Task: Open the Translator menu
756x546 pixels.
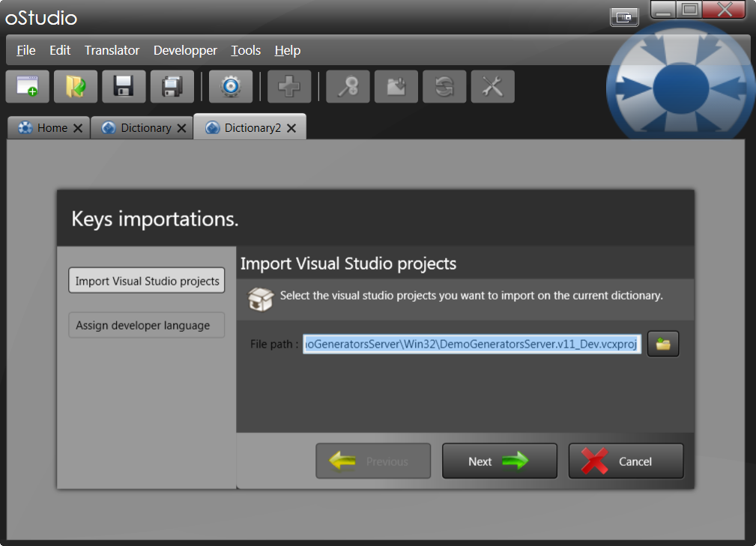Action: pos(112,50)
